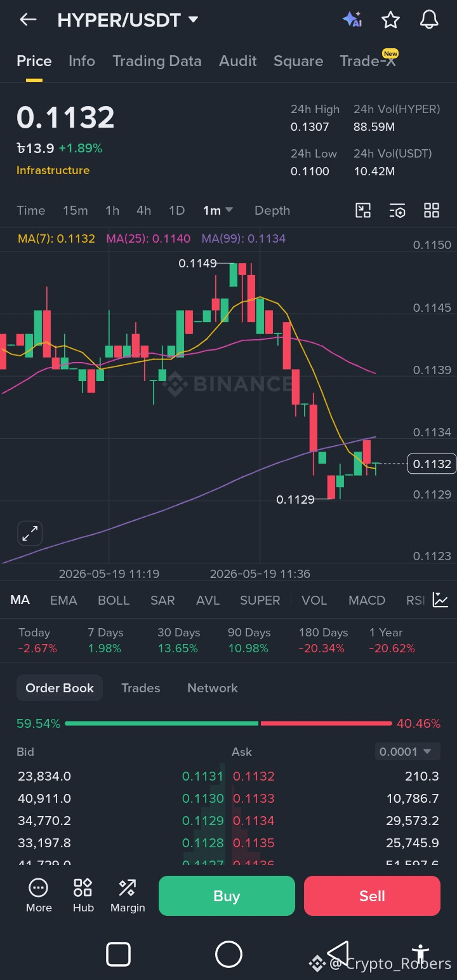
Task: Open the Infrastructure category link
Action: pyautogui.click(x=53, y=170)
